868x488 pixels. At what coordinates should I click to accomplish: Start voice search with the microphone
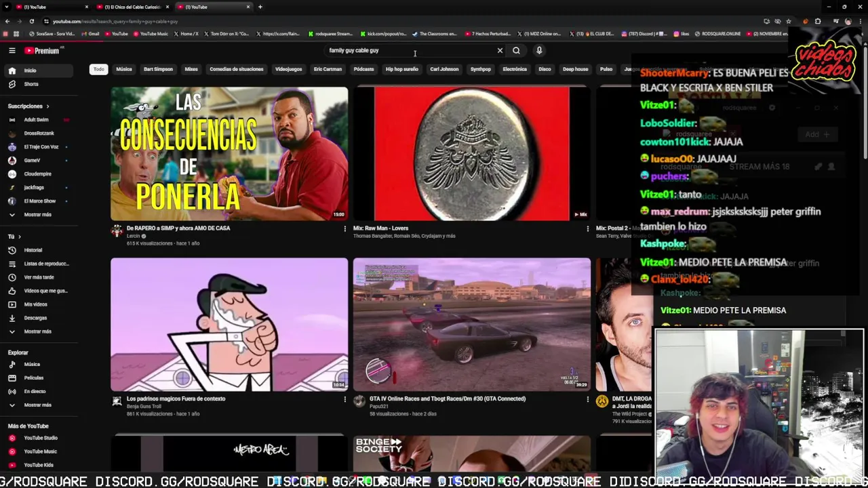click(x=539, y=50)
